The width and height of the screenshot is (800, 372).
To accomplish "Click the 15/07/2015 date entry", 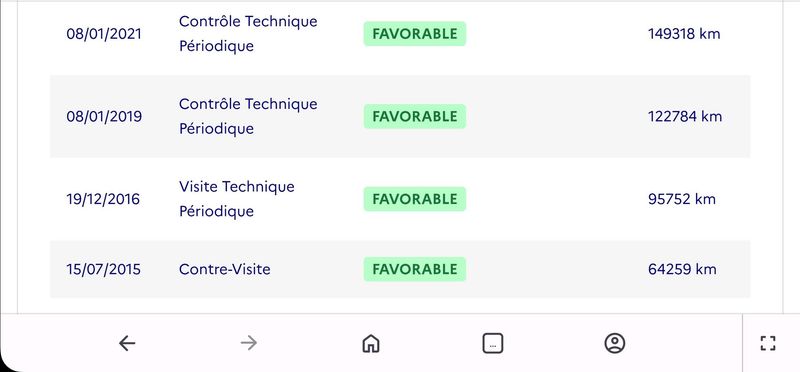I will coord(104,269).
